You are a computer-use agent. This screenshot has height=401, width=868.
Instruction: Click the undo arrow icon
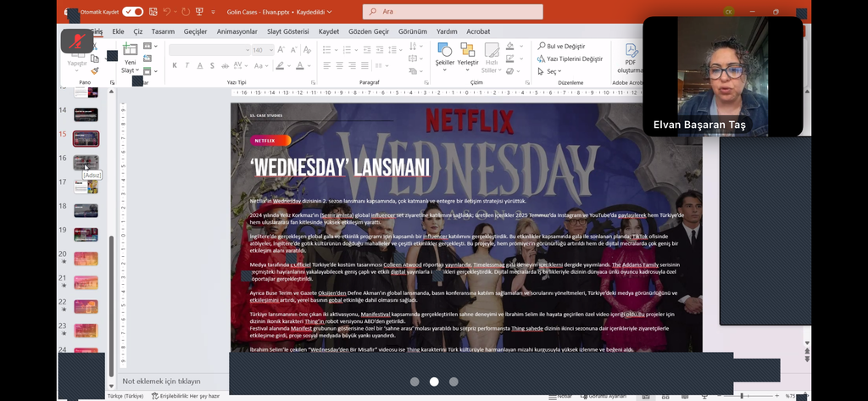coord(168,12)
